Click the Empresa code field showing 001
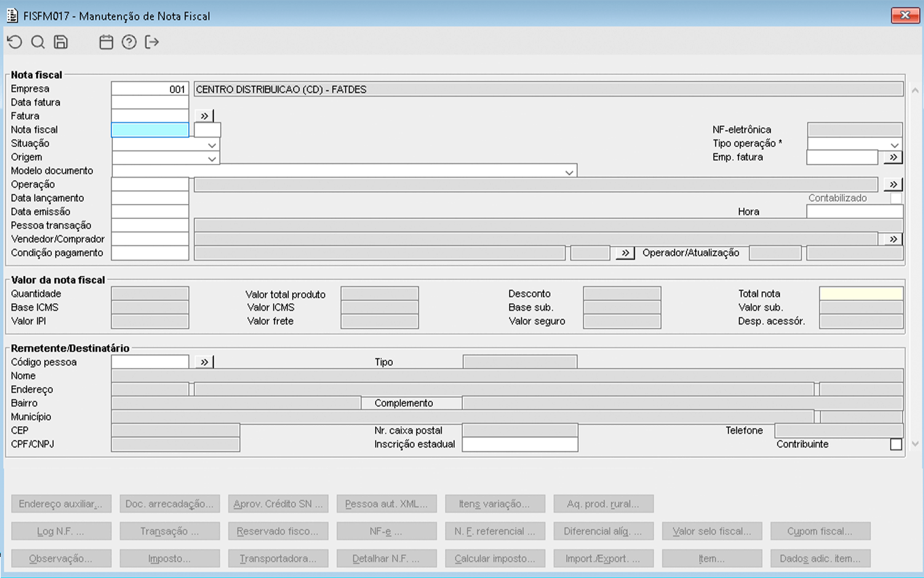 click(x=150, y=89)
